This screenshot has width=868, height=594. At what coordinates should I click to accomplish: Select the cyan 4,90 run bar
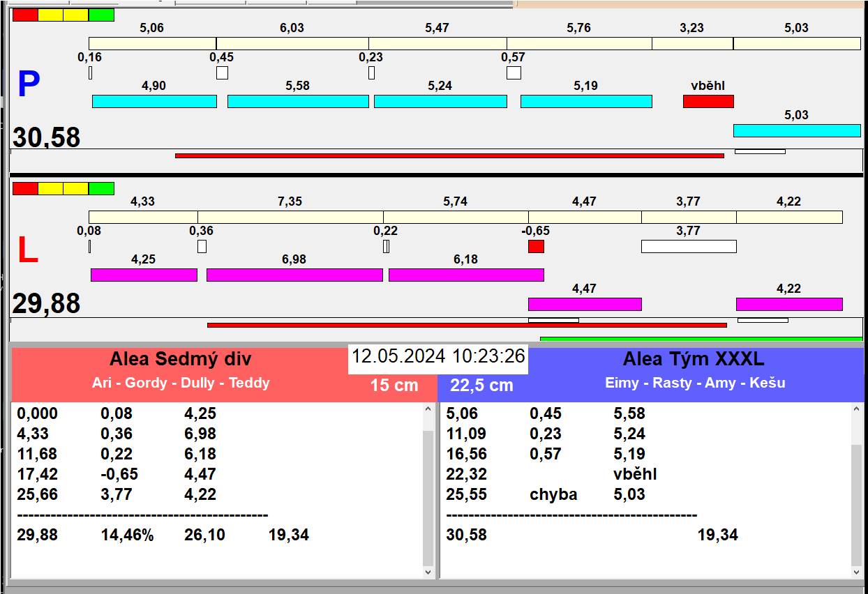[154, 101]
